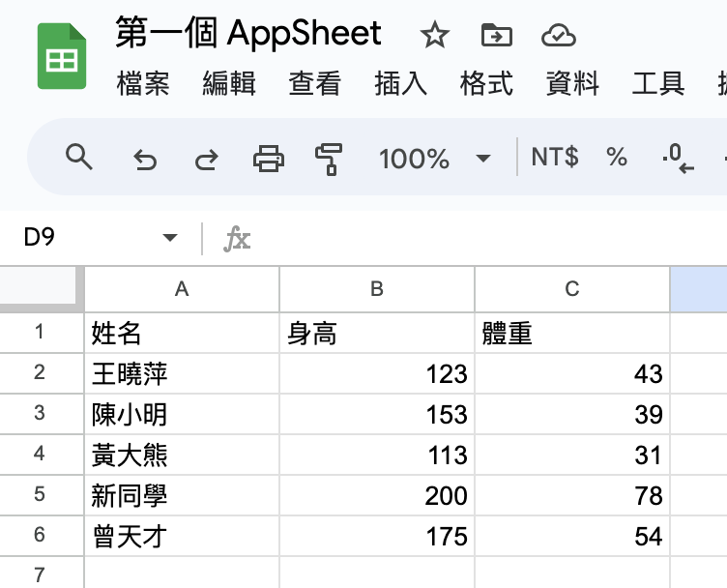Viewport: 727px width, 588px height.
Task: Select column B header
Action: 377,289
